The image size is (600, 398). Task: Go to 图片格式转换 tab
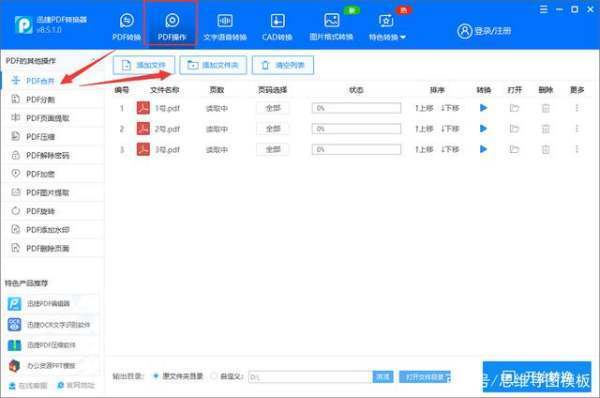[x=331, y=27]
